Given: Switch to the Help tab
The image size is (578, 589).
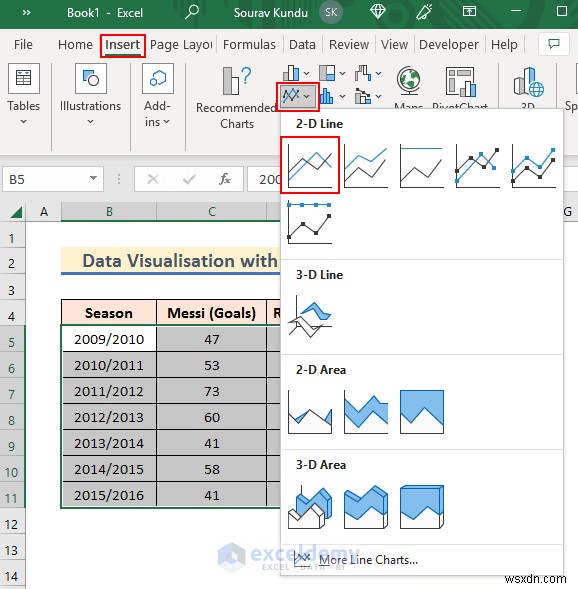Looking at the screenshot, I should [x=504, y=45].
